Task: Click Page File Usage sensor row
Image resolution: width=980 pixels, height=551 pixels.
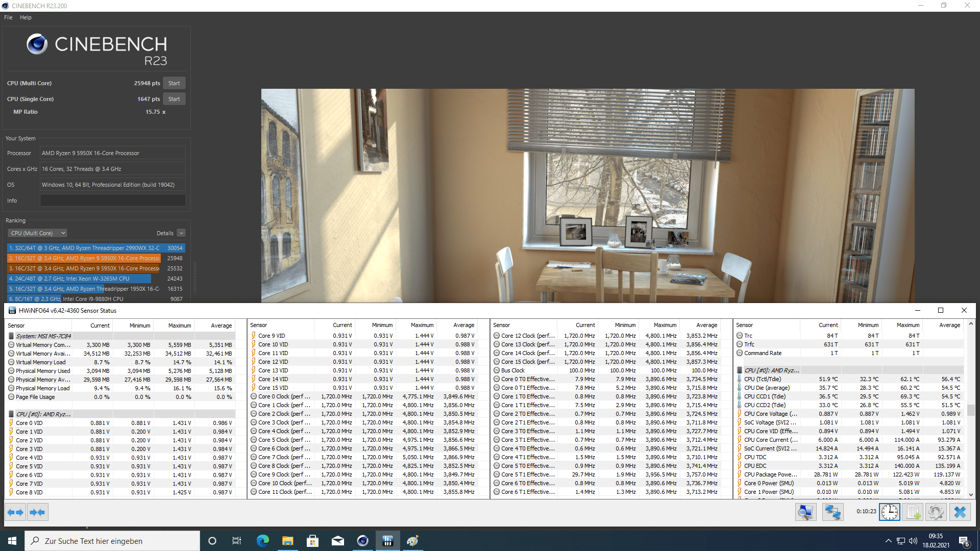Action: click(x=121, y=397)
